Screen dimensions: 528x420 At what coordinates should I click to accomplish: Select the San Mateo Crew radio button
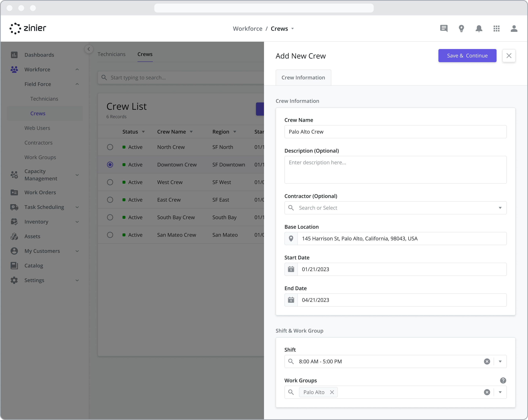(110, 235)
